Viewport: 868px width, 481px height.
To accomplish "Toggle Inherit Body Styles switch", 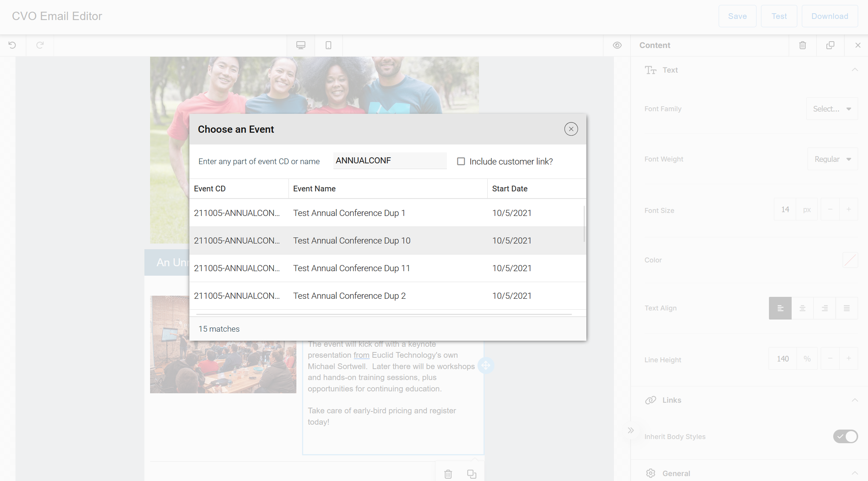I will pos(845,436).
